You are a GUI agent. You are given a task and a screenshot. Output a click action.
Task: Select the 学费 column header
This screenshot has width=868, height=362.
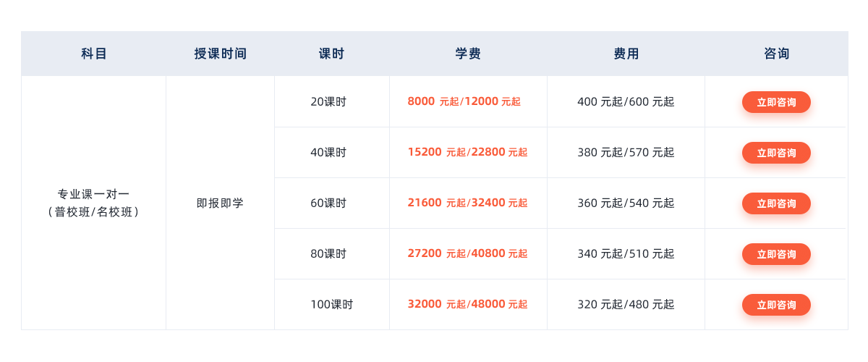468,54
